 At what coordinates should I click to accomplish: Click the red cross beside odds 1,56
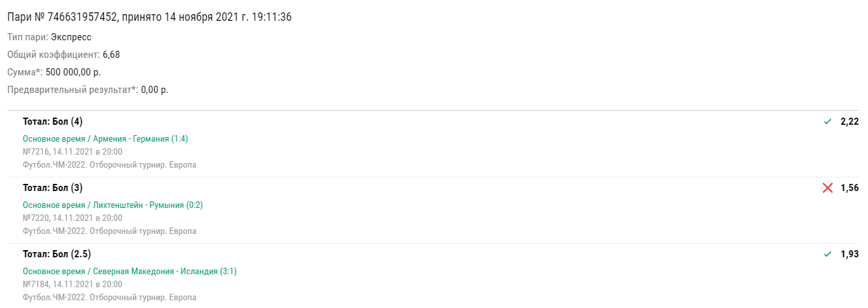[828, 188]
